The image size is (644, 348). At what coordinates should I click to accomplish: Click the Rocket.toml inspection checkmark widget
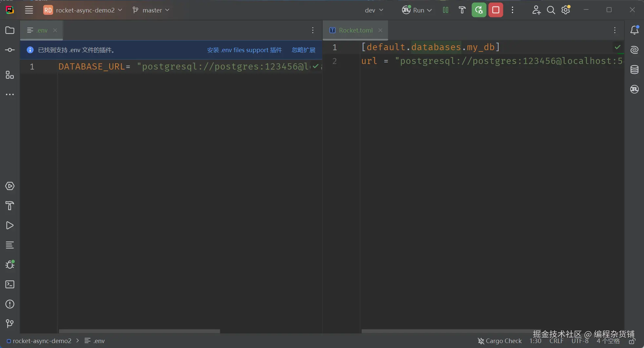coord(617,47)
